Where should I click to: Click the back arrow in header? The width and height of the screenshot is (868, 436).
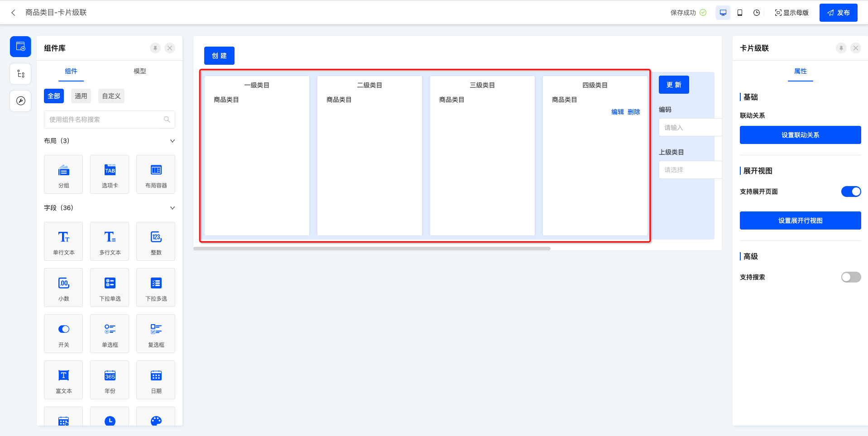14,13
